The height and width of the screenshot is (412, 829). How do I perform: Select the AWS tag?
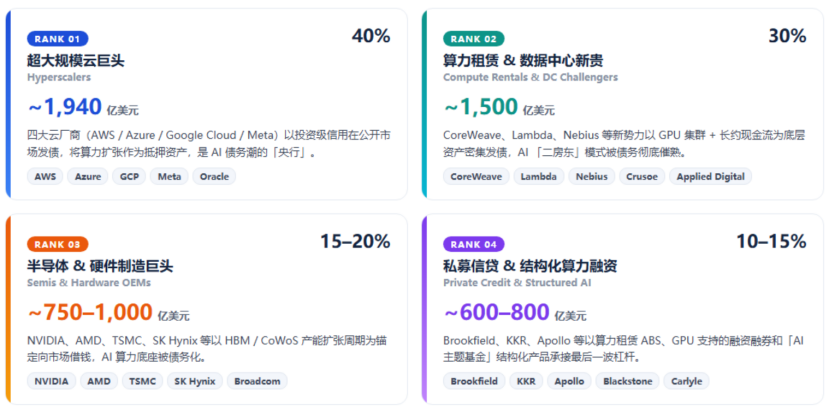coord(45,177)
